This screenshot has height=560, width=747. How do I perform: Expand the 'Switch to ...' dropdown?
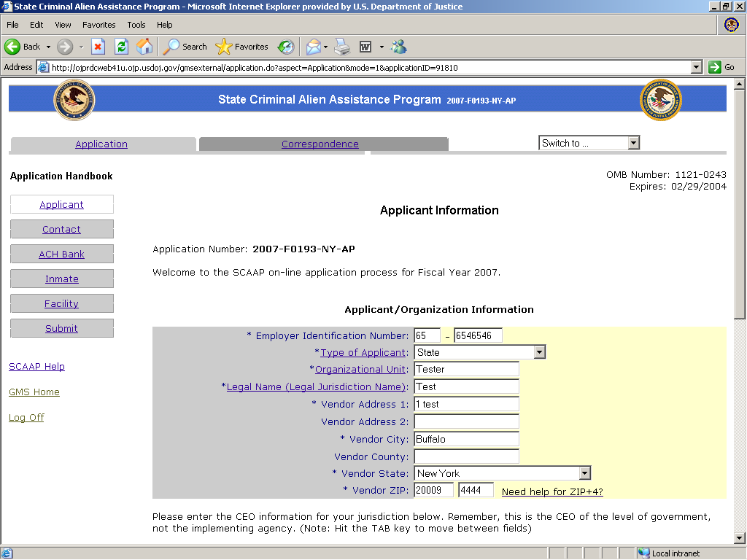[632, 143]
